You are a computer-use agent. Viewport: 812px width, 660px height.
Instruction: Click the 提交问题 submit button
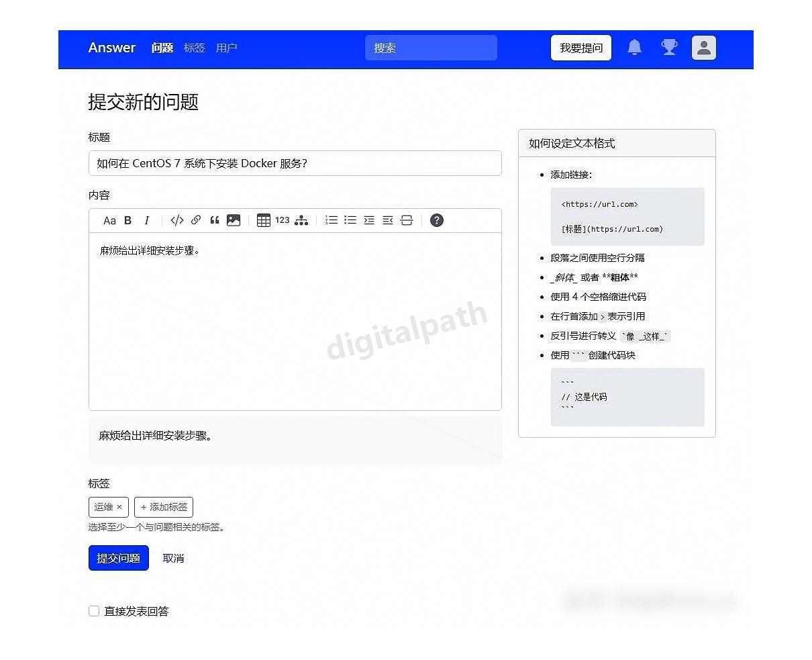click(118, 558)
